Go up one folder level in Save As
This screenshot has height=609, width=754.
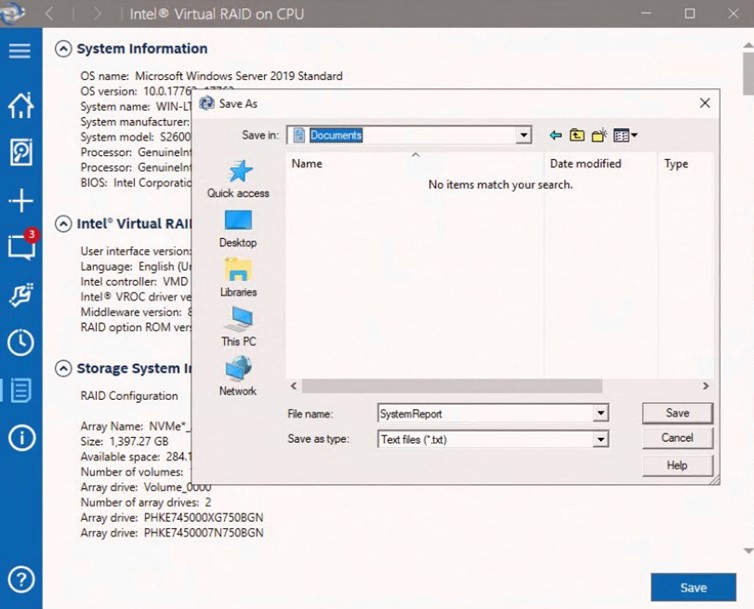click(577, 135)
